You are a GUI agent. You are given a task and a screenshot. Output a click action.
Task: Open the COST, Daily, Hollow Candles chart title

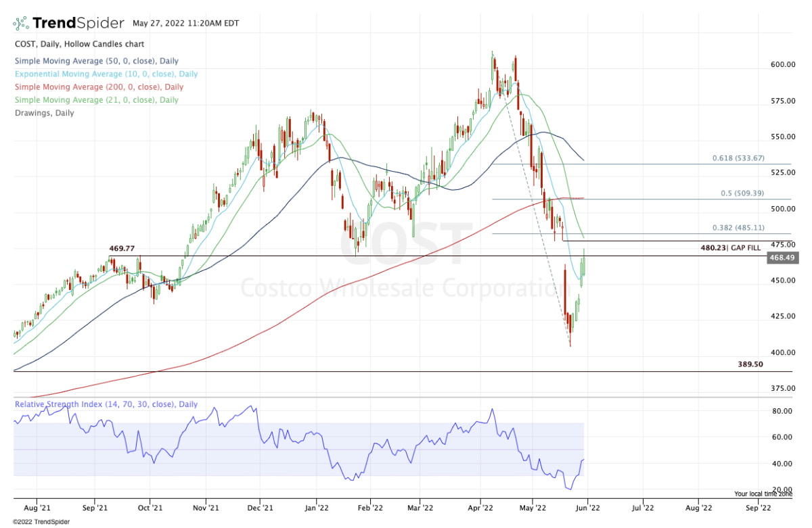pos(79,44)
